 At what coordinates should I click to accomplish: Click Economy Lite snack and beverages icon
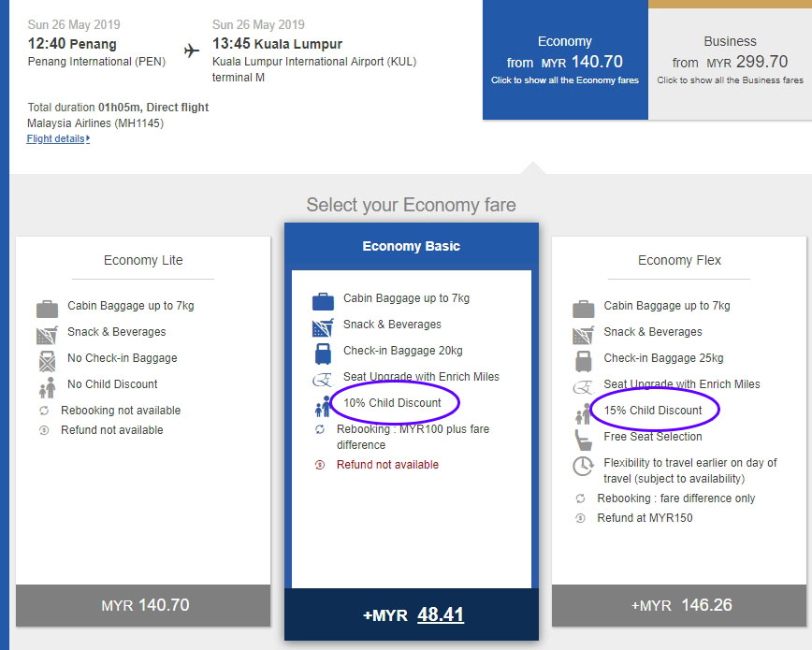point(47,334)
